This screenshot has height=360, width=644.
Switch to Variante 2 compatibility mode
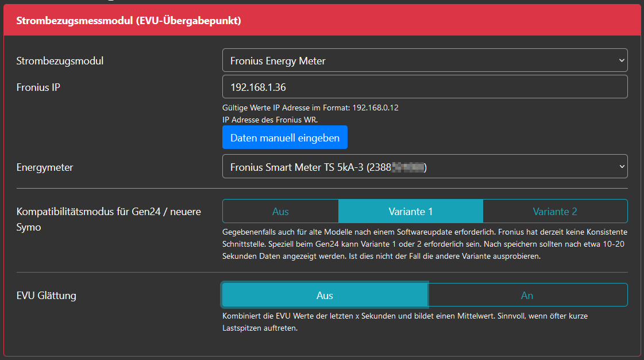pyautogui.click(x=554, y=211)
